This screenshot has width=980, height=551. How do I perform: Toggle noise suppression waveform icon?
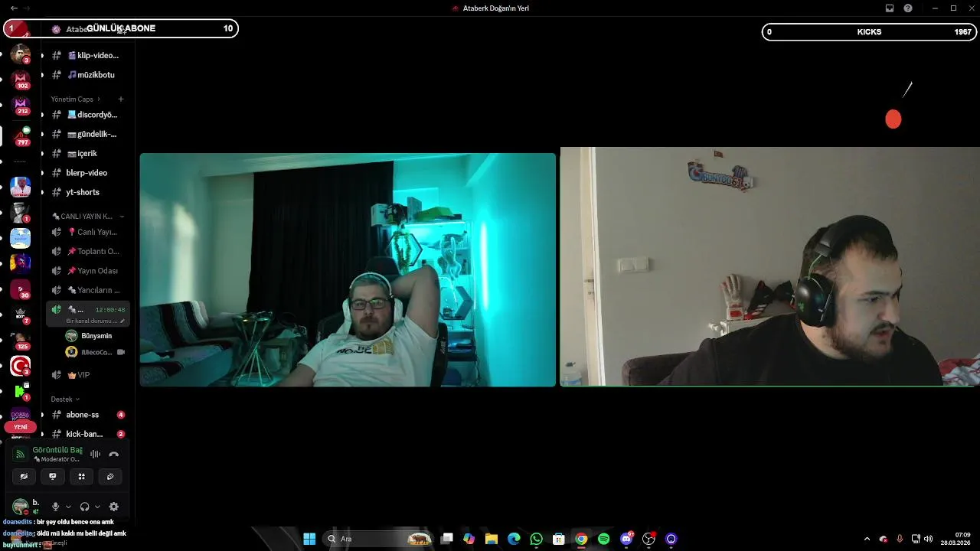(x=95, y=454)
